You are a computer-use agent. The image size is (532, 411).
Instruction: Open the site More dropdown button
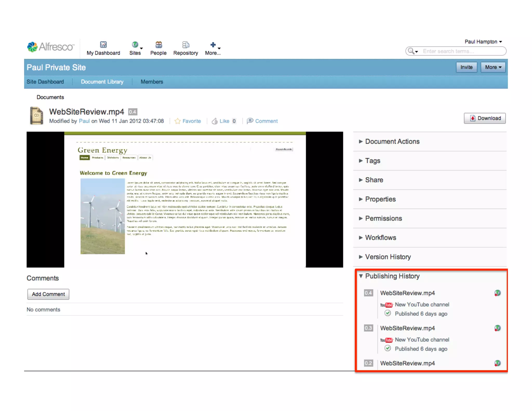tap(493, 67)
